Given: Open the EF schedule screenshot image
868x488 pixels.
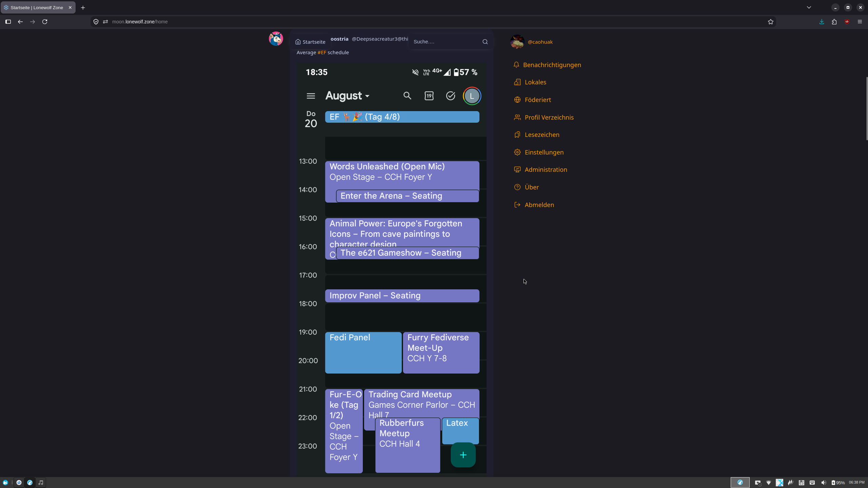Looking at the screenshot, I should pyautogui.click(x=392, y=269).
